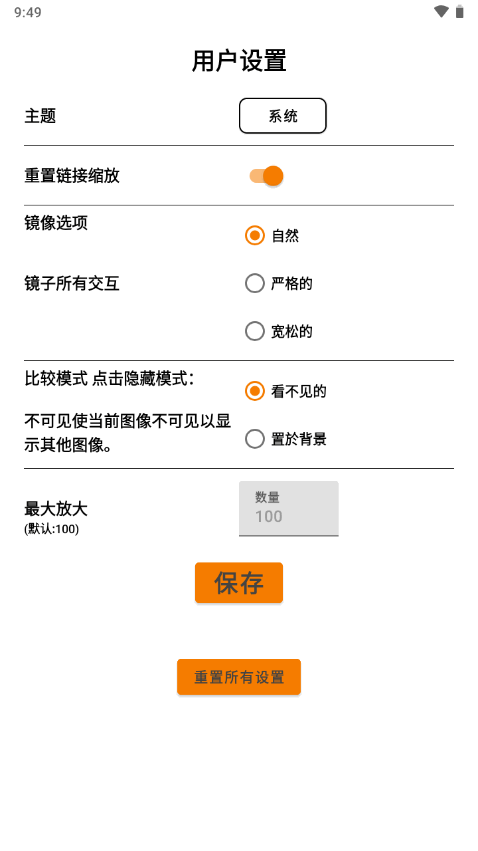Viewport: 478px width, 851px height.
Task: Tap the battery status bar icon
Action: pyautogui.click(x=460, y=11)
